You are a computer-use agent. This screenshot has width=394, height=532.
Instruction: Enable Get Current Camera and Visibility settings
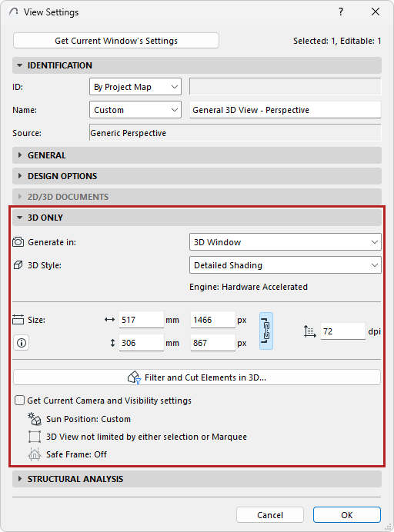20,401
